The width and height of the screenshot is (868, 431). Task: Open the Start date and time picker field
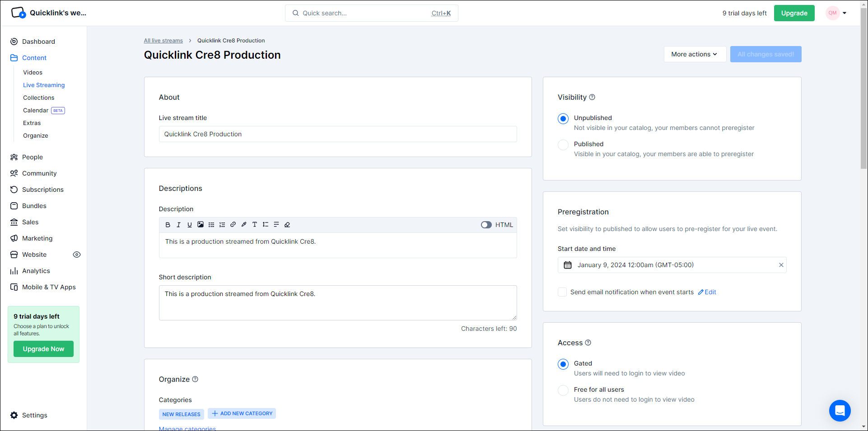click(672, 265)
